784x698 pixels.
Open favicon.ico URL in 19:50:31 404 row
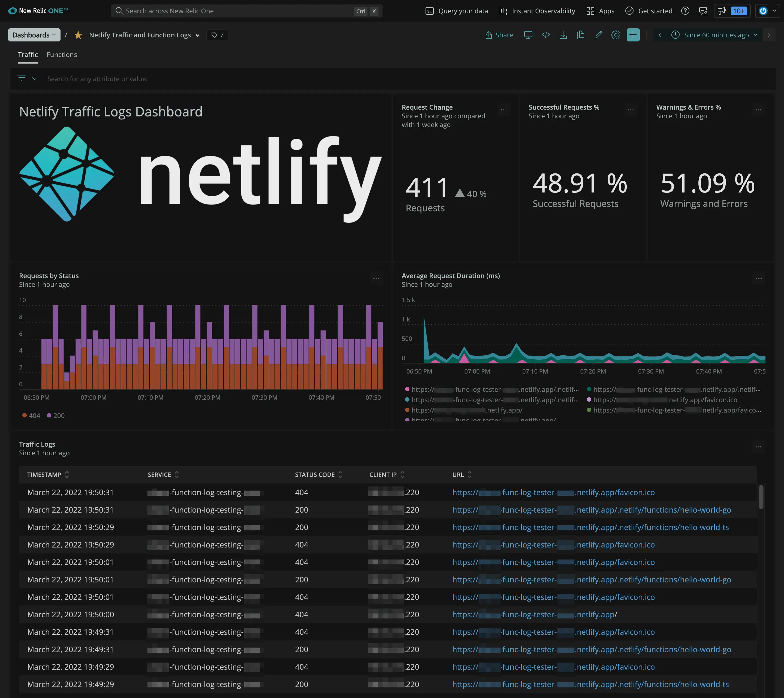(x=553, y=492)
